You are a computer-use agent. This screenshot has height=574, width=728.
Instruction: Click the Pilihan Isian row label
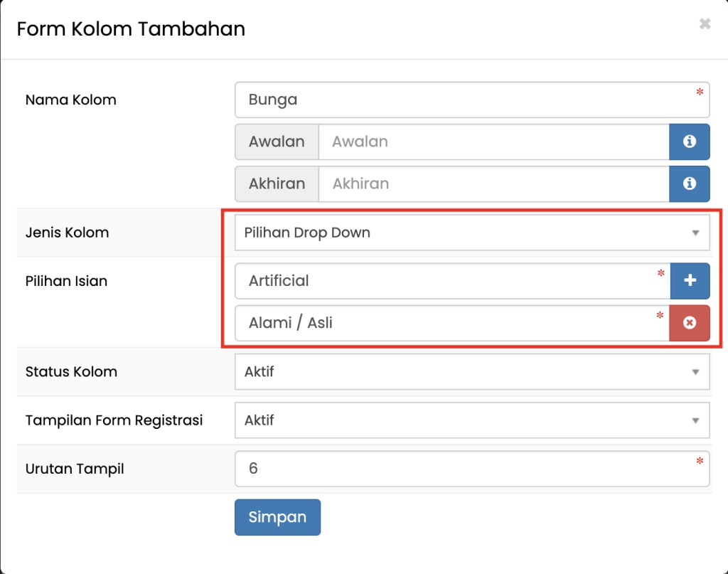pyautogui.click(x=66, y=281)
